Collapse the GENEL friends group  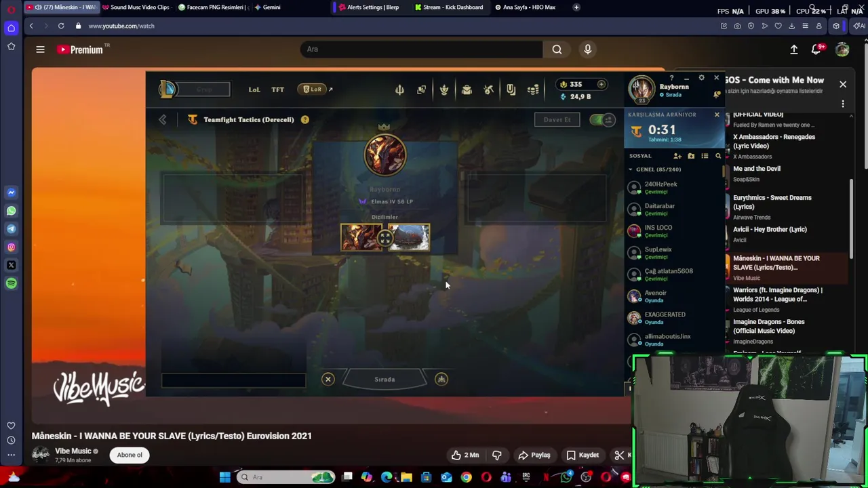[631, 169]
